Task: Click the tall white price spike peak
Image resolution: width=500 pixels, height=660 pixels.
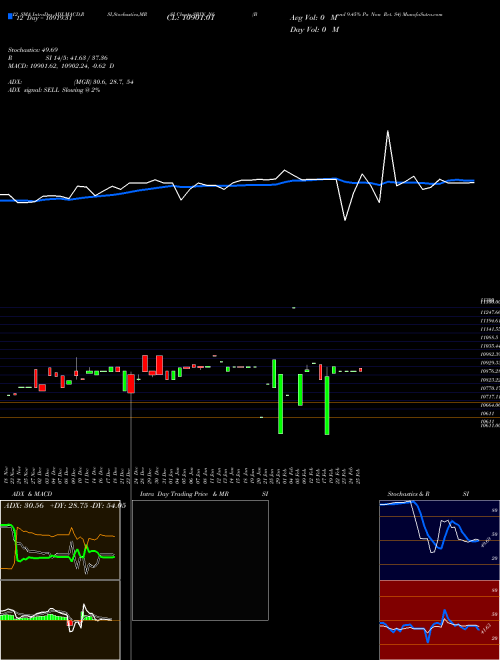Action: pos(388,132)
